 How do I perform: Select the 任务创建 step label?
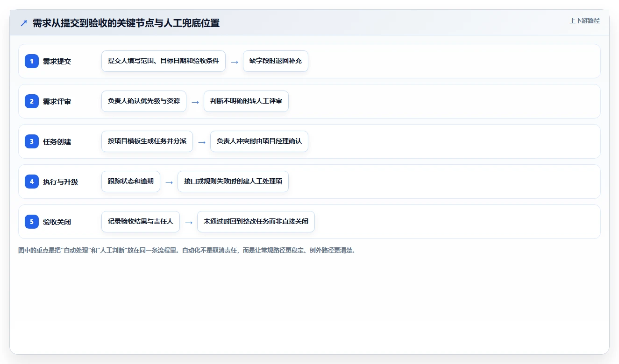(57, 141)
